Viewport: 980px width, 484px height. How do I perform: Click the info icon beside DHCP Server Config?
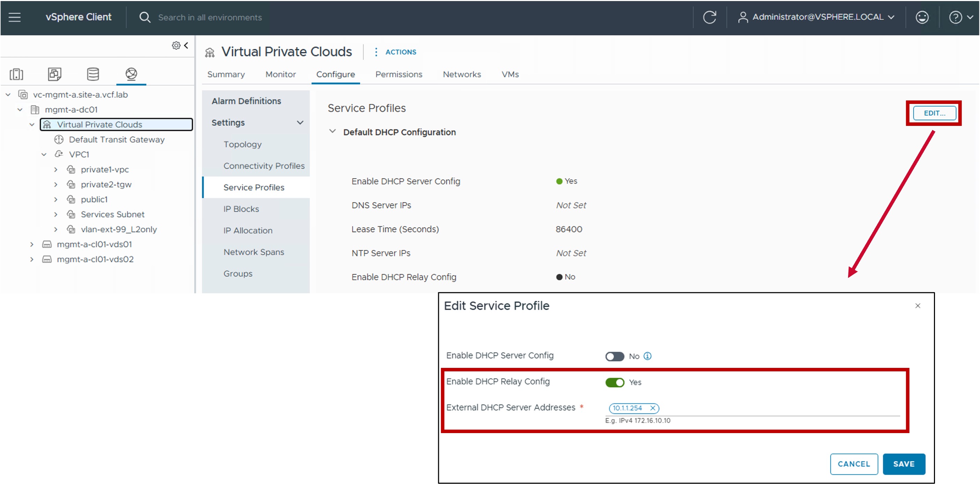[648, 356]
